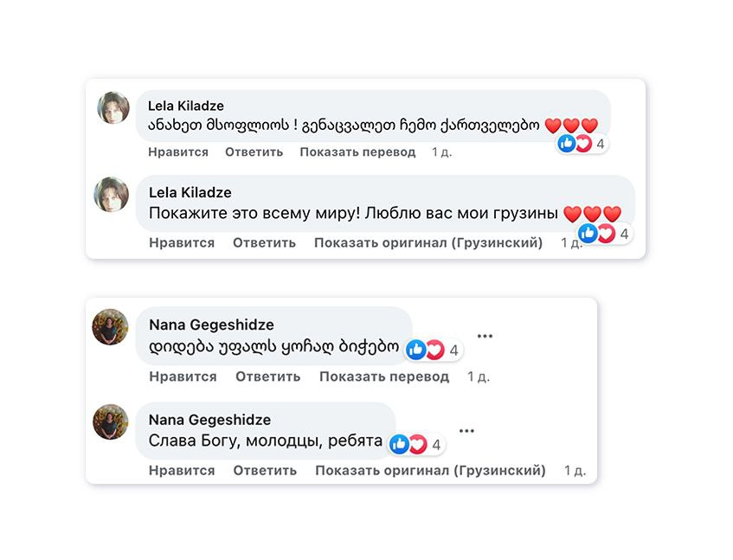This screenshot has width=733, height=560.
Task: Open Lela Kiladze's profile name link in the first comment
Action: 186,106
